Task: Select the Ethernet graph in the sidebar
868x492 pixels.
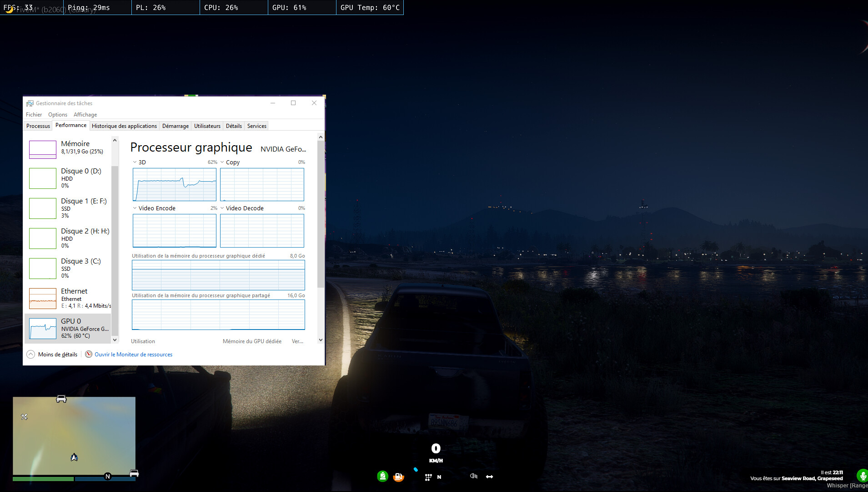Action: point(68,299)
